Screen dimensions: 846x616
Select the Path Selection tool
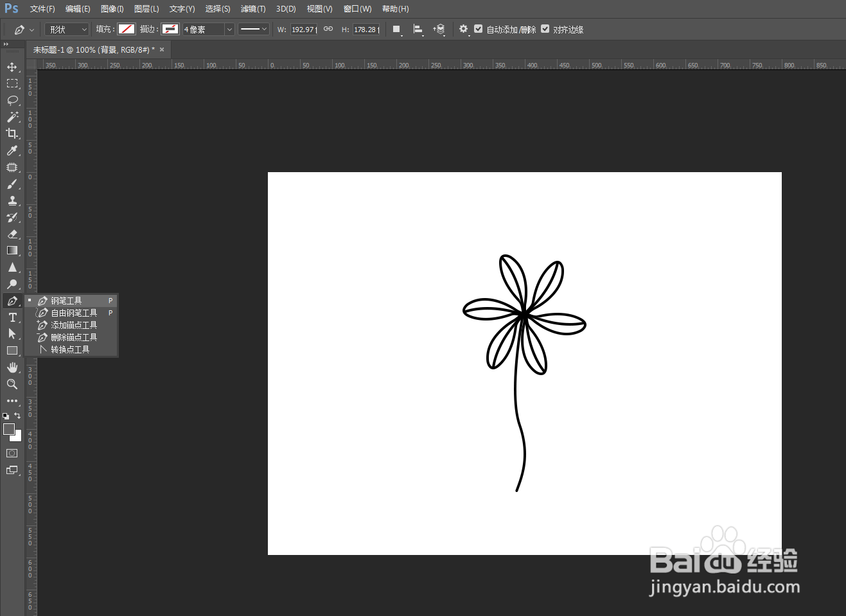[x=12, y=334]
